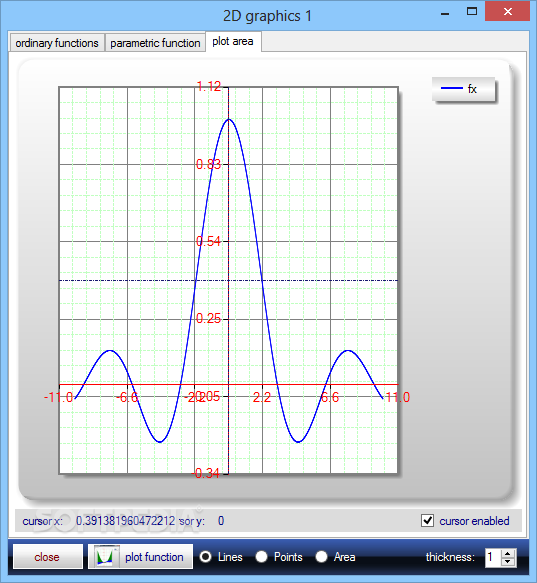The width and height of the screenshot is (537, 583).
Task: Click the x-axis label 11.0
Action: (x=398, y=397)
